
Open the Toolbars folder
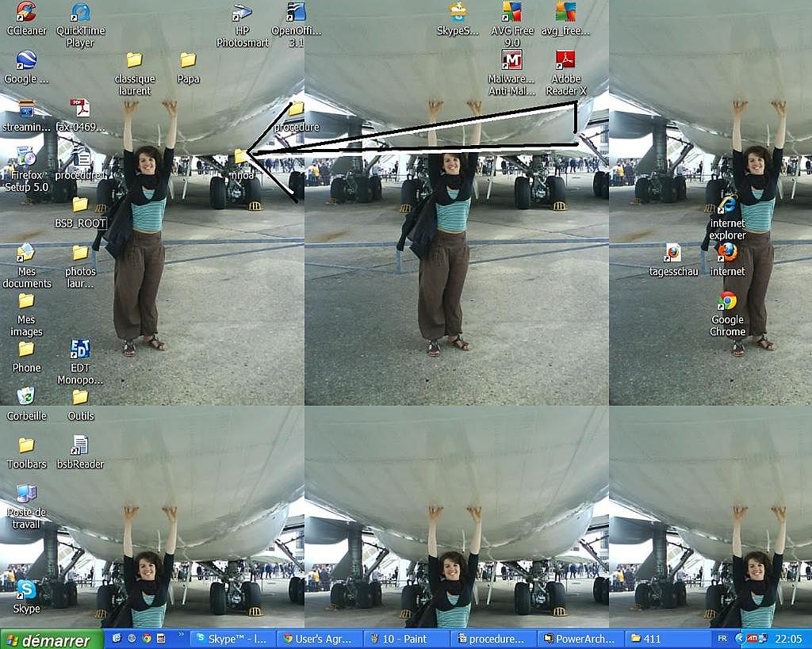pos(26,453)
